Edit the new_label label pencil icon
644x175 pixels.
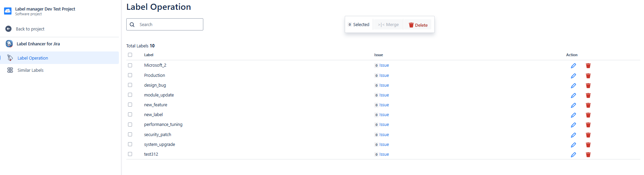click(573, 115)
